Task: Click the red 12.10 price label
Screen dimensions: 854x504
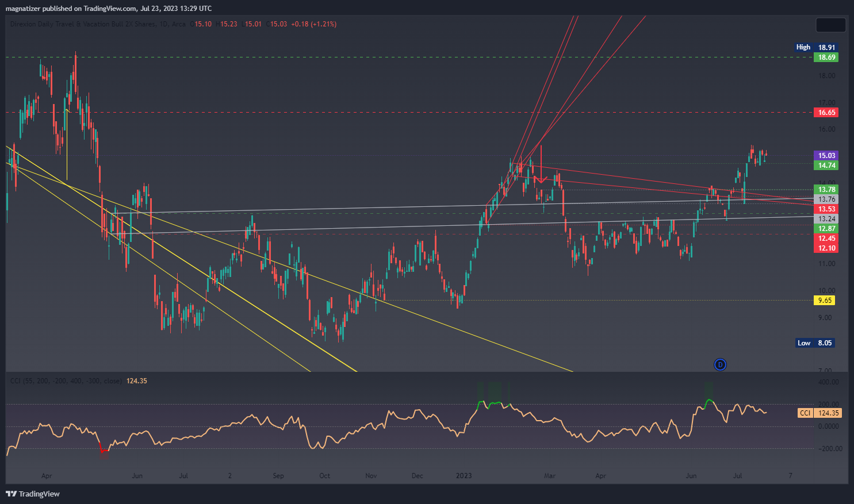Action: click(x=826, y=248)
